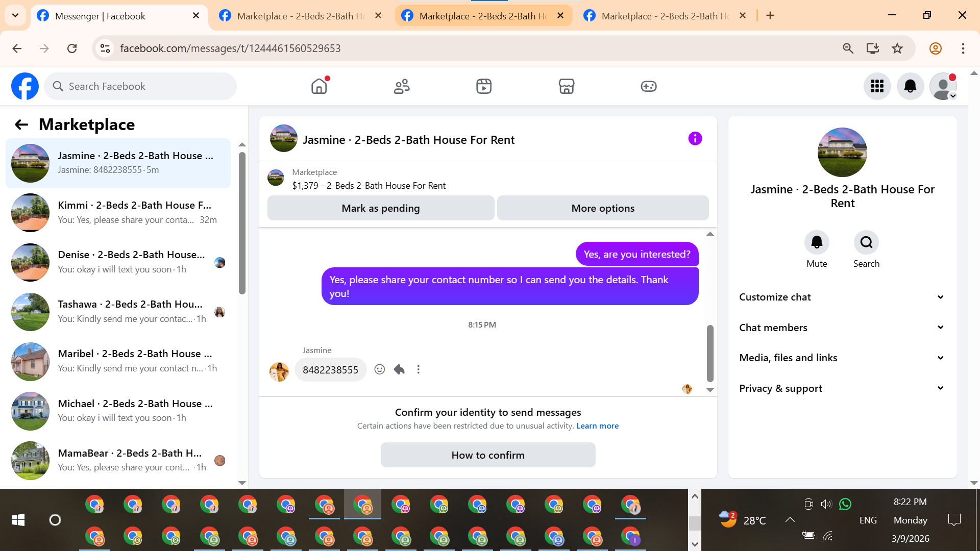Open the Friends icon in top navigation
The height and width of the screenshot is (551, 980).
pos(402,86)
